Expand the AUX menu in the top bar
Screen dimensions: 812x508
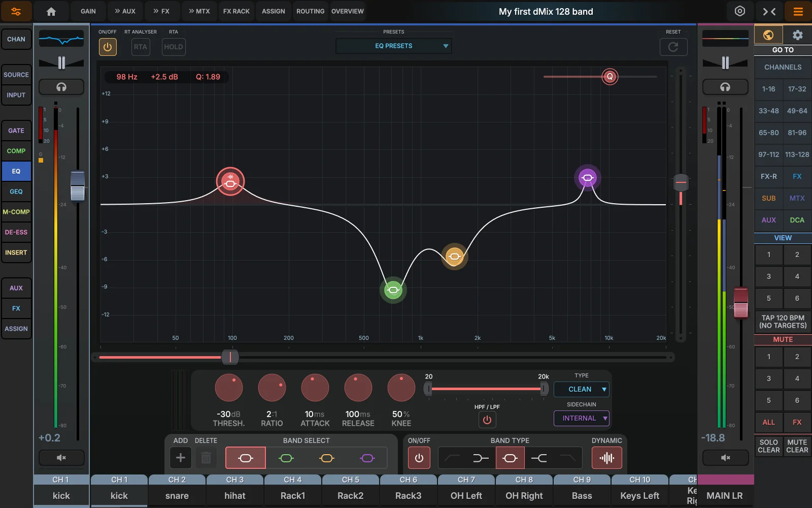[125, 11]
